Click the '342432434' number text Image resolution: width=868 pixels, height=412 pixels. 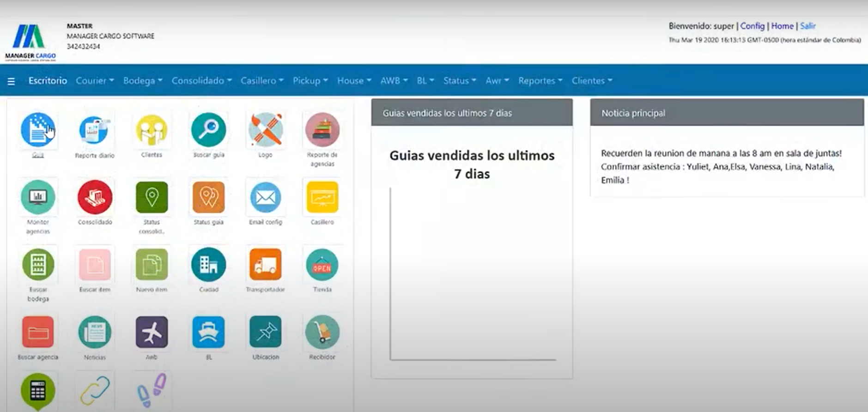coord(83,46)
